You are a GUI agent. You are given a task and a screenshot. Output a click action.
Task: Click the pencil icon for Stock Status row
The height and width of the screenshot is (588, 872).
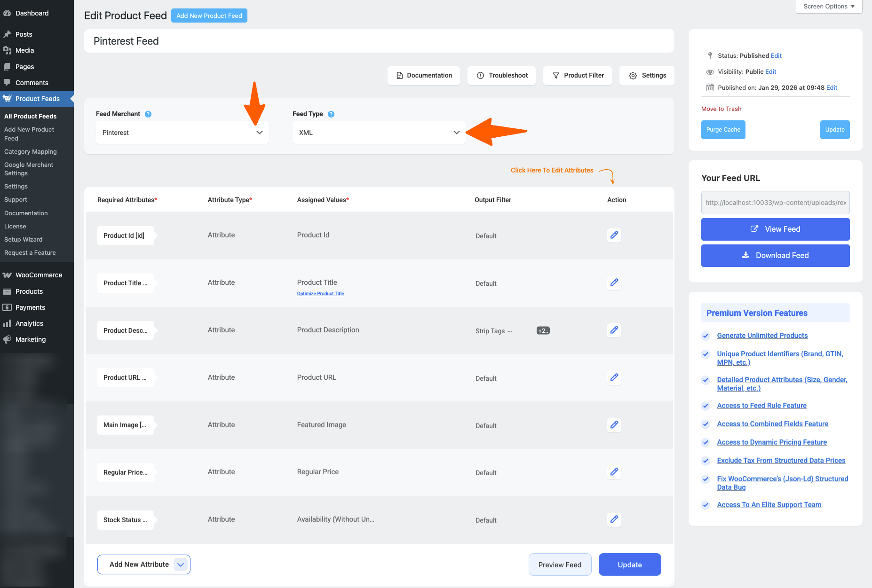(x=614, y=519)
